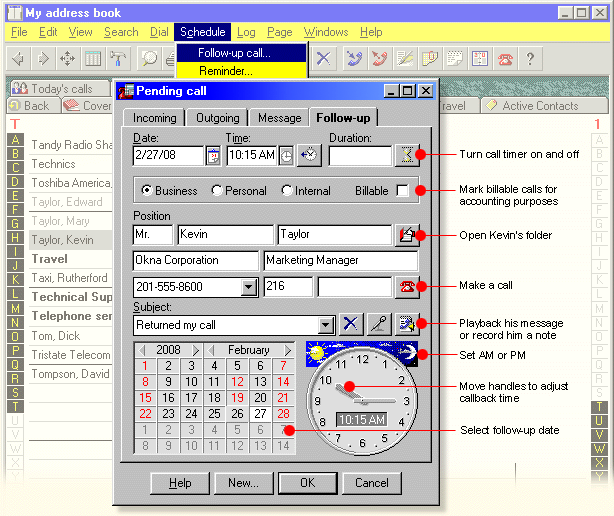Viewport: 614px width, 516px height.
Task: Go to next month in calendar
Action: tap(288, 349)
